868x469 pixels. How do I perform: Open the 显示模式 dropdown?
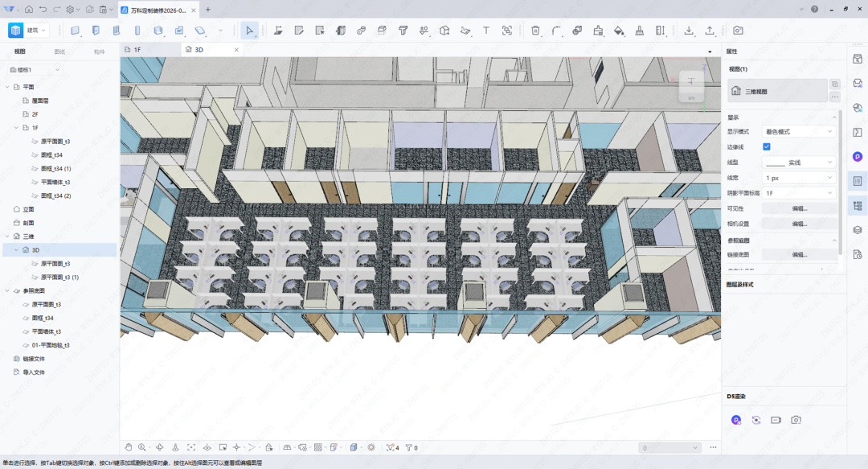point(799,132)
